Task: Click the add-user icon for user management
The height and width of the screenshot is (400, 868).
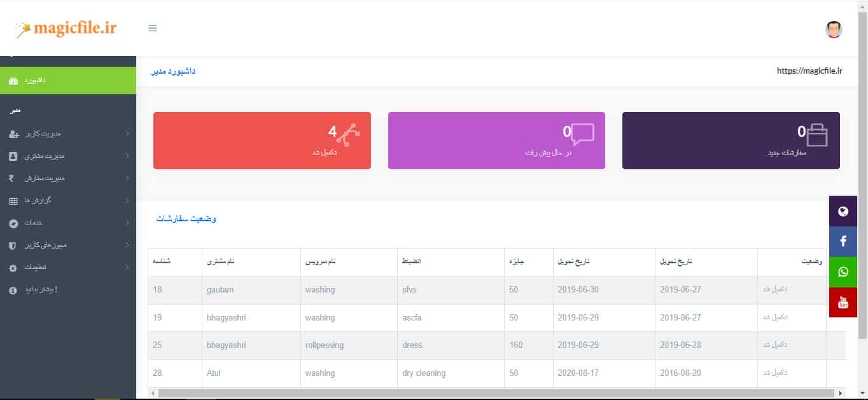Action: click(13, 134)
